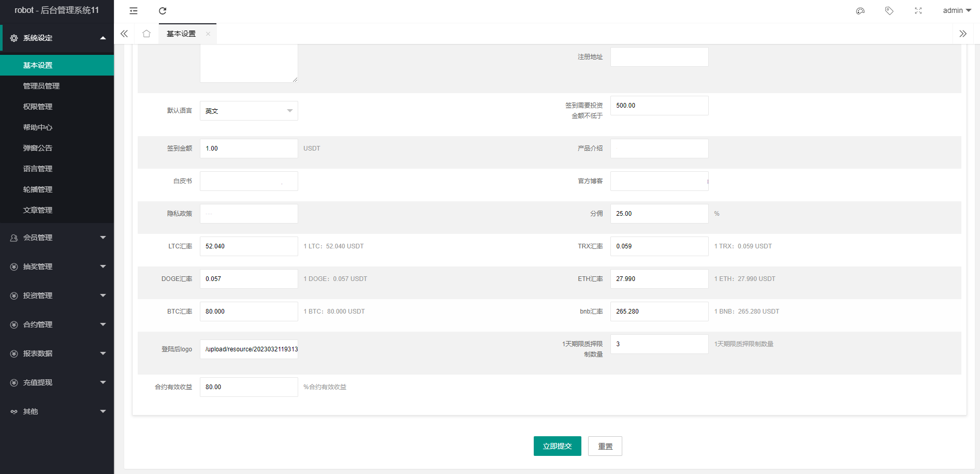This screenshot has width=980, height=474.
Task: Click the refresh page icon
Action: pyautogui.click(x=163, y=11)
